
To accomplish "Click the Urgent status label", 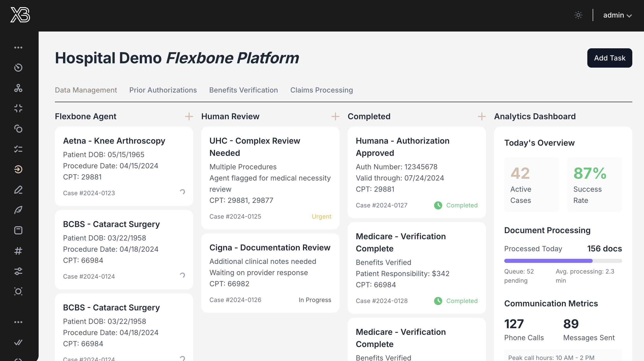I will (321, 217).
